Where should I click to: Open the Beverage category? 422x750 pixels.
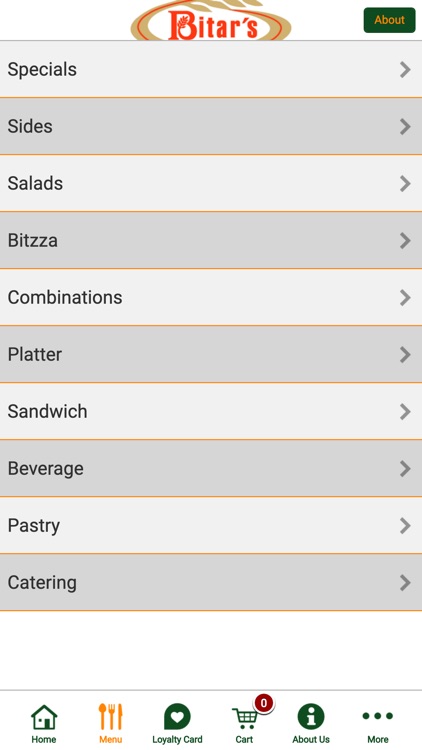[x=211, y=468]
